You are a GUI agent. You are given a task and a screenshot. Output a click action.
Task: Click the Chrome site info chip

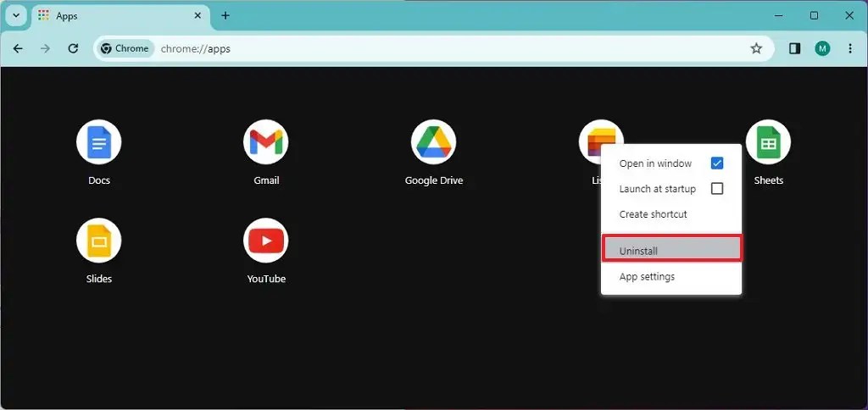[x=125, y=48]
